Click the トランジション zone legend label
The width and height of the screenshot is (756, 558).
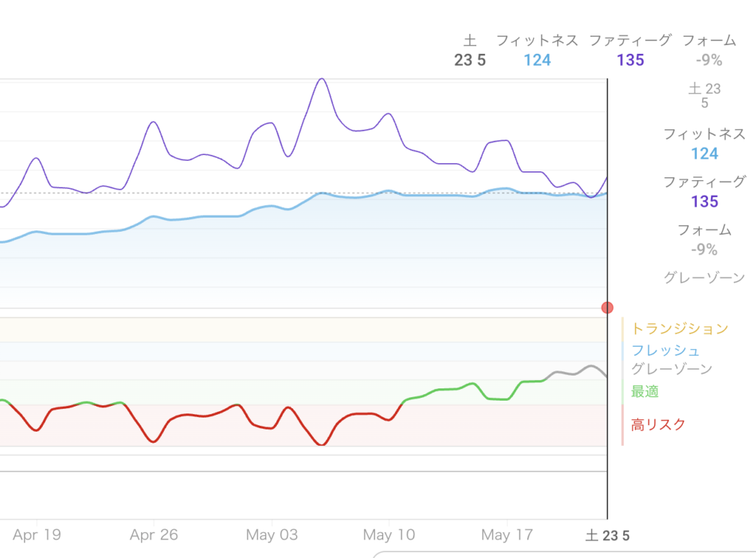click(679, 328)
